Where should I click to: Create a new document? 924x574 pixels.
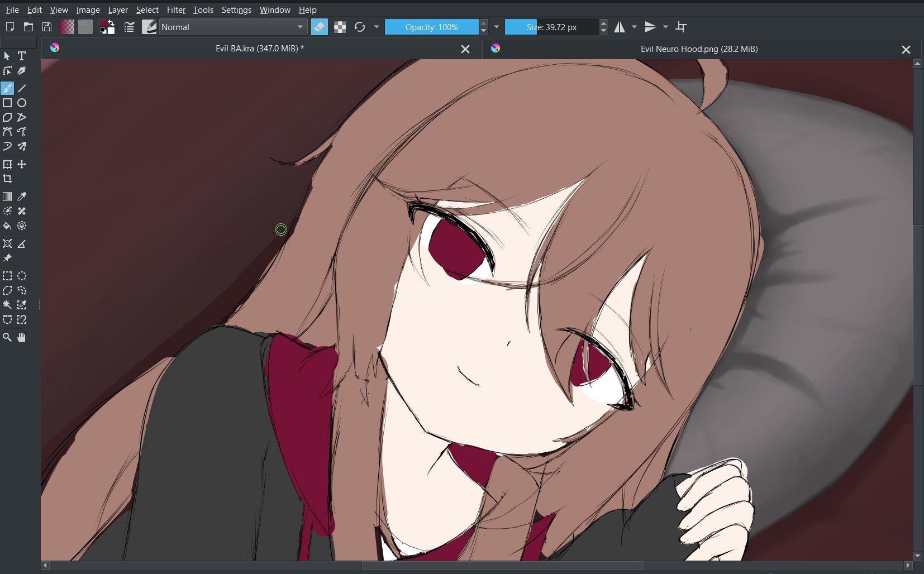[9, 27]
